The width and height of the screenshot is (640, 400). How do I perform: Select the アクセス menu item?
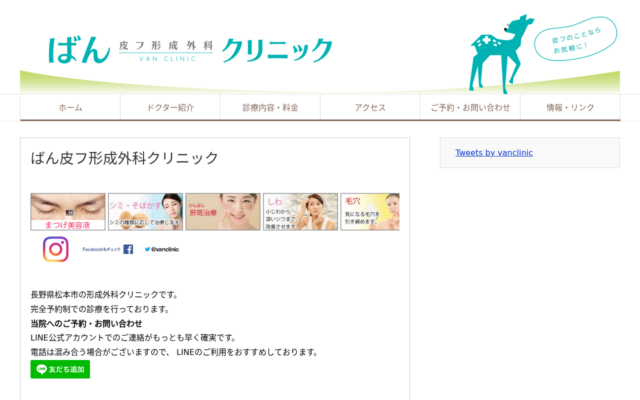[370, 107]
